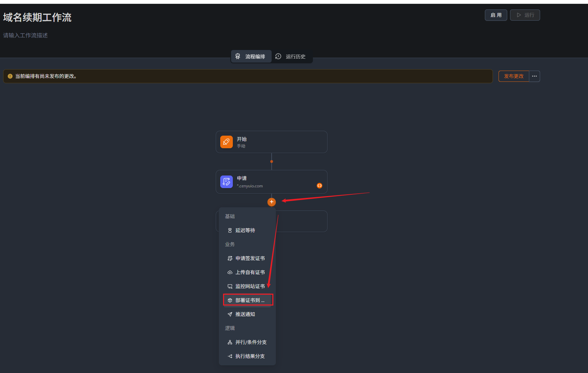588x373 pixels.
Task: Click the orange plus add-node button
Action: click(x=272, y=202)
